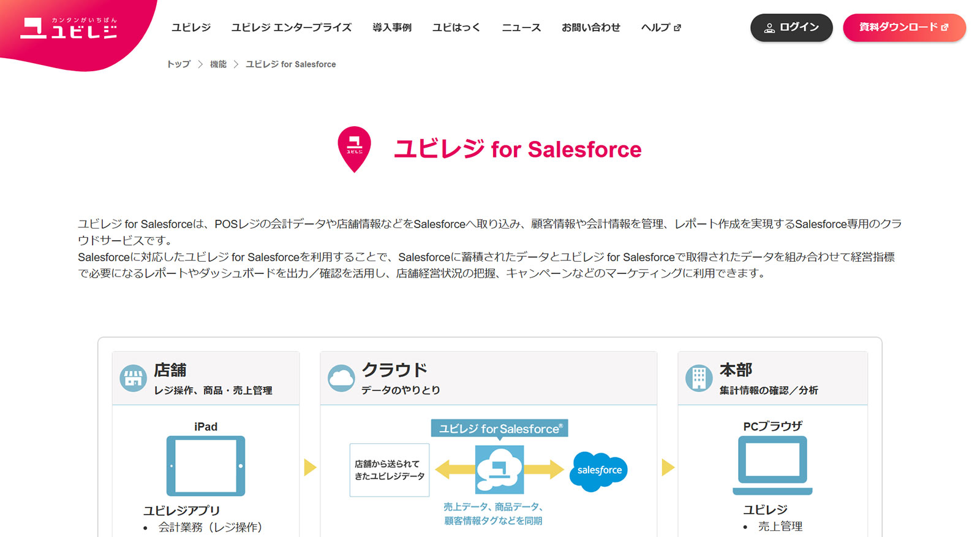Click the store icon beside 店舗
This screenshot has height=537, width=980.
pos(133,378)
